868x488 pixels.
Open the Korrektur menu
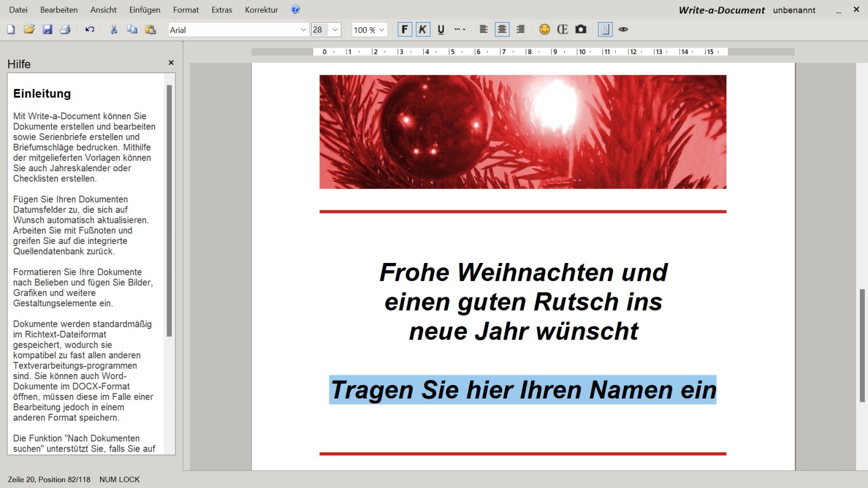pos(261,10)
